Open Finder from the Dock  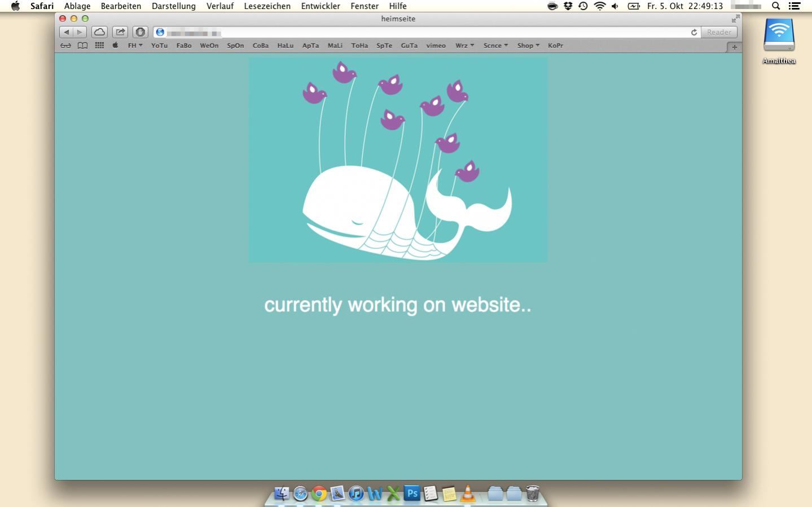pos(282,493)
